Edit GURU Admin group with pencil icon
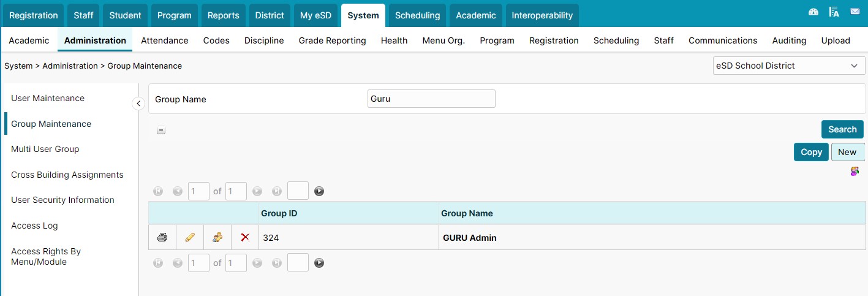Screen dimensions: 868x296 (190, 237)
